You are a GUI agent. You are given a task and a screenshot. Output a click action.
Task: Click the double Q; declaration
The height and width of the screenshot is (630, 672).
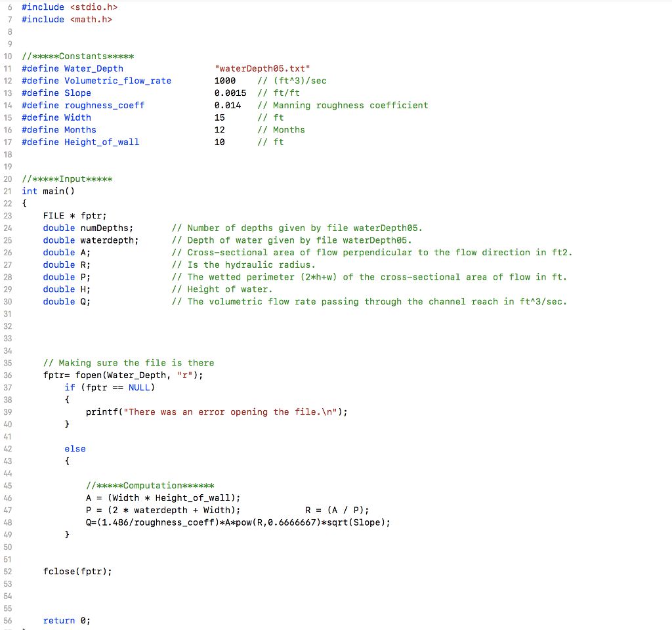(67, 302)
